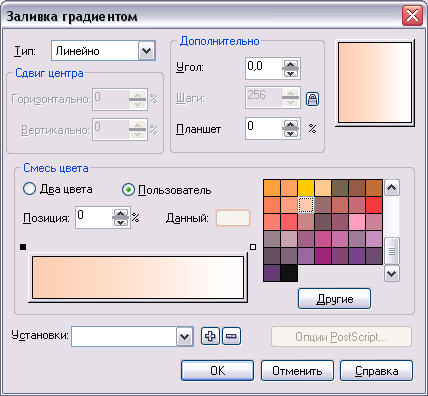This screenshot has height=396, width=428.
Task: Select the Пользователь radio button
Action: click(128, 190)
